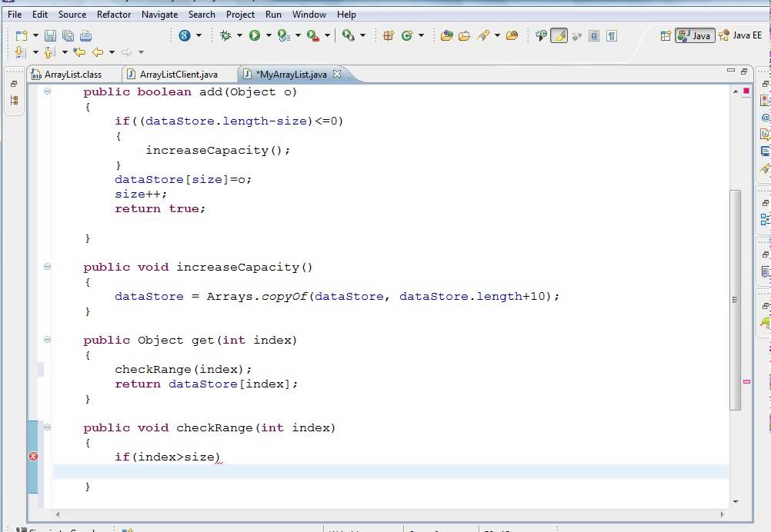Click the Search flashlight icon
The height and width of the screenshot is (532, 771).
coord(483,35)
